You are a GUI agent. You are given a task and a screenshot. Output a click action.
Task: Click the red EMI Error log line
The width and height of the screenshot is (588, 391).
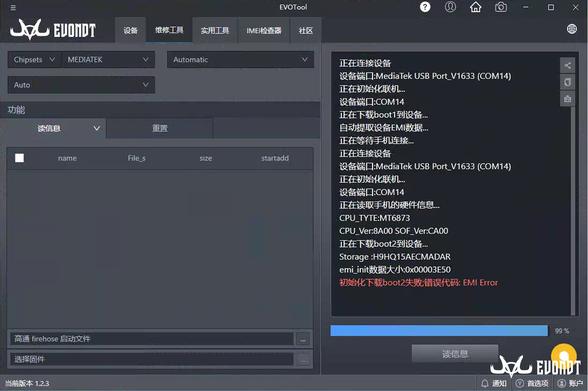point(418,282)
